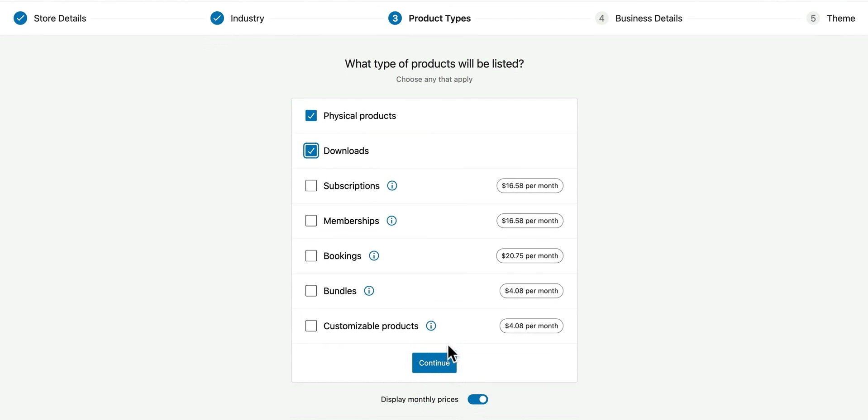Tick the Memberships checkbox
The width and height of the screenshot is (868, 420).
click(311, 221)
